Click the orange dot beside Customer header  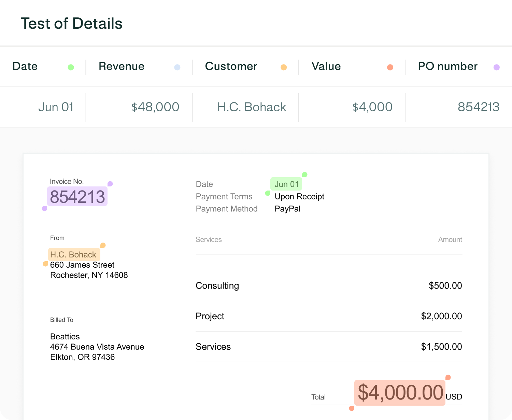coord(284,67)
